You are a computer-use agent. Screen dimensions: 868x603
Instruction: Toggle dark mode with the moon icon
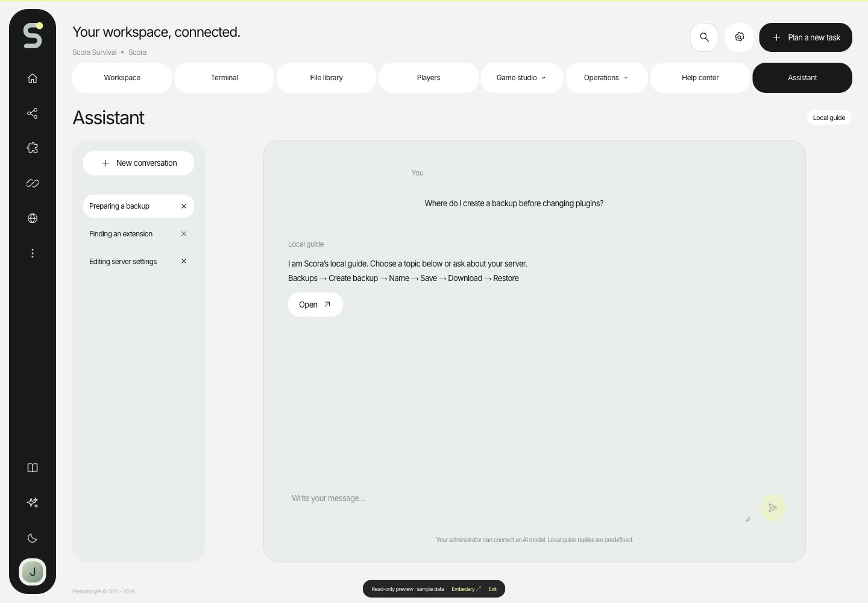coord(33,538)
